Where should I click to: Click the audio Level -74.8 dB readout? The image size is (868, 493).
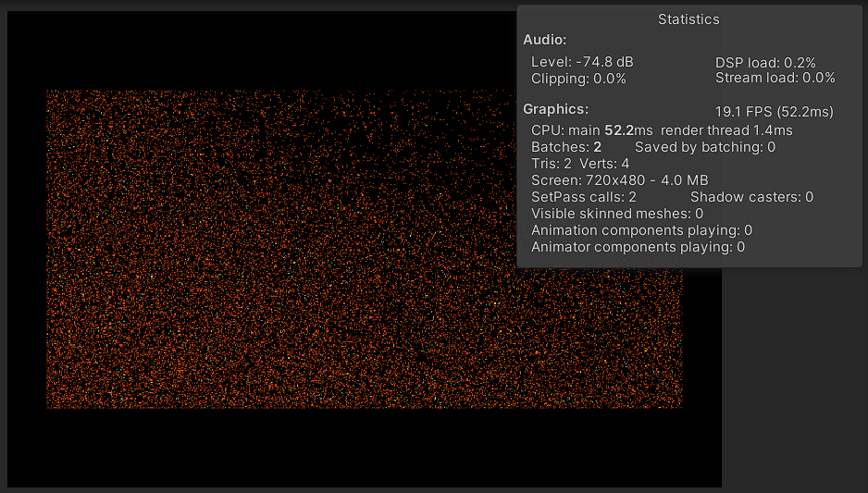click(582, 62)
